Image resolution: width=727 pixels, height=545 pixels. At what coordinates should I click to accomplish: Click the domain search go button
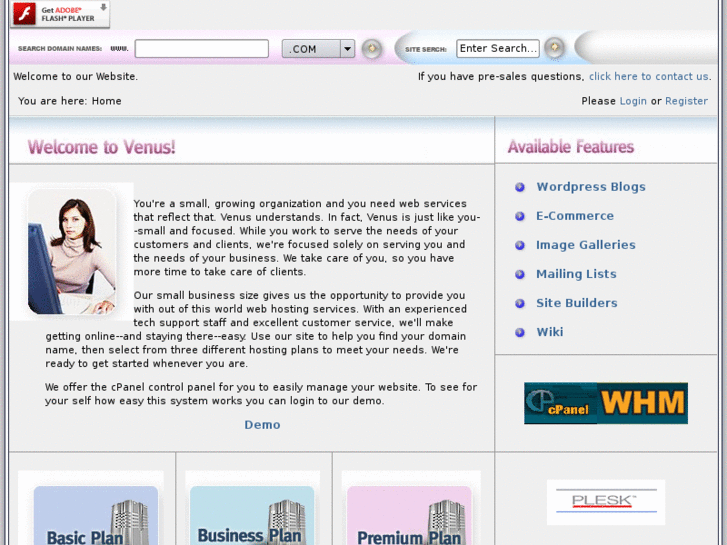pyautogui.click(x=371, y=49)
